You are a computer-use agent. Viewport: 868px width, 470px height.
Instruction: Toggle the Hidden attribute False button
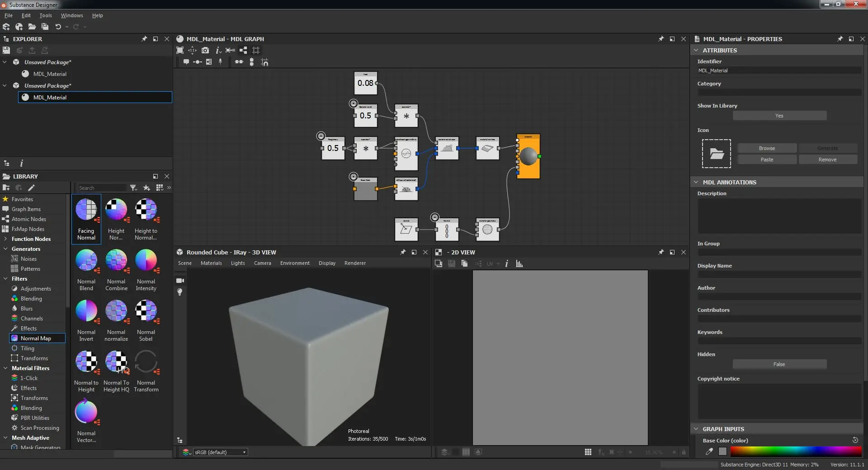click(x=779, y=364)
